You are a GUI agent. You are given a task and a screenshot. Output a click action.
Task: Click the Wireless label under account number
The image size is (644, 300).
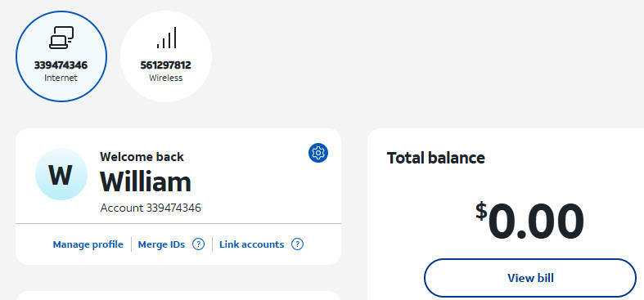pos(166,78)
